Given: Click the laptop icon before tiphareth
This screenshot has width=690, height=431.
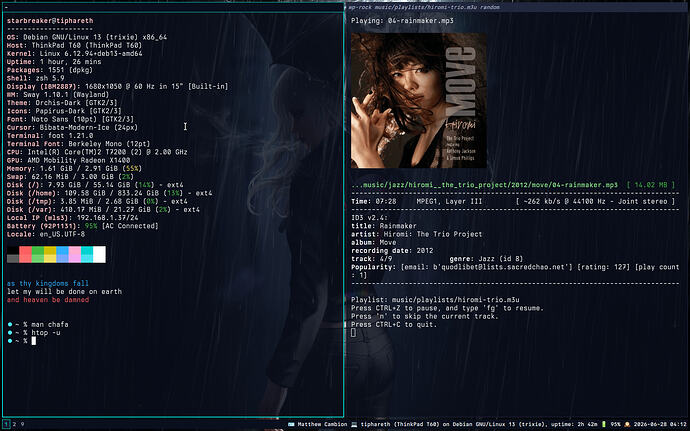Looking at the screenshot, I should (x=354, y=424).
